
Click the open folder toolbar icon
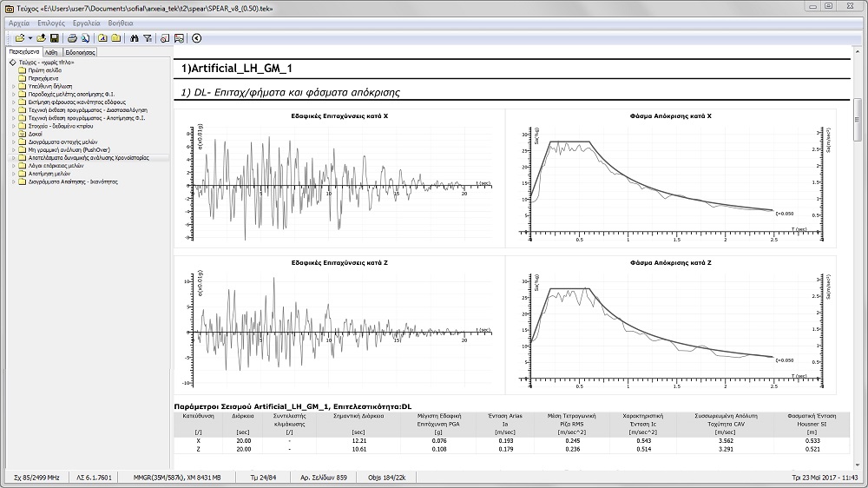click(19, 38)
